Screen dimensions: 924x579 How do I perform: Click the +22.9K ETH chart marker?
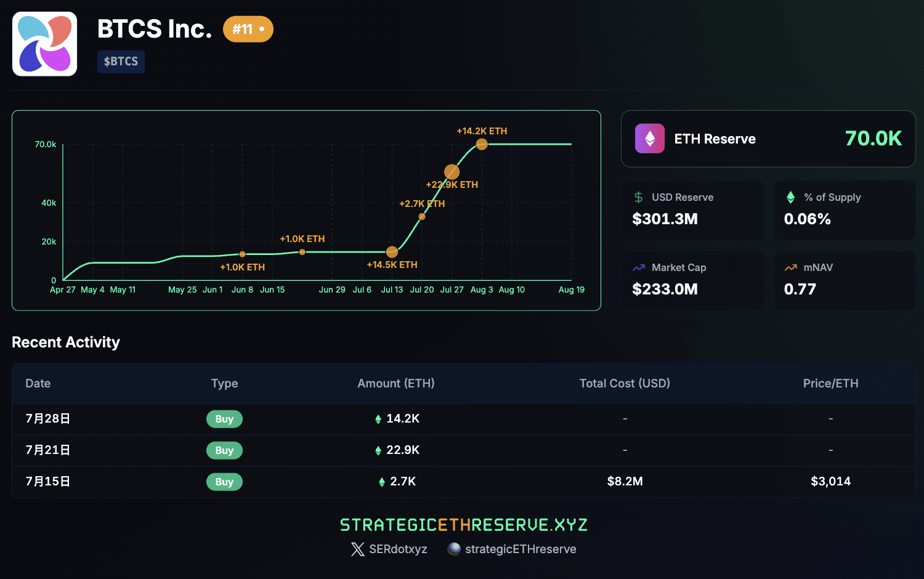point(452,172)
